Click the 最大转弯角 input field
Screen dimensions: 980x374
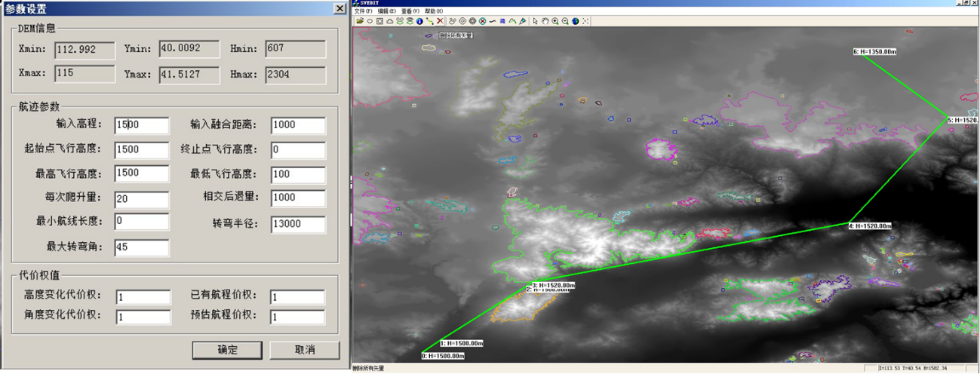(142, 247)
